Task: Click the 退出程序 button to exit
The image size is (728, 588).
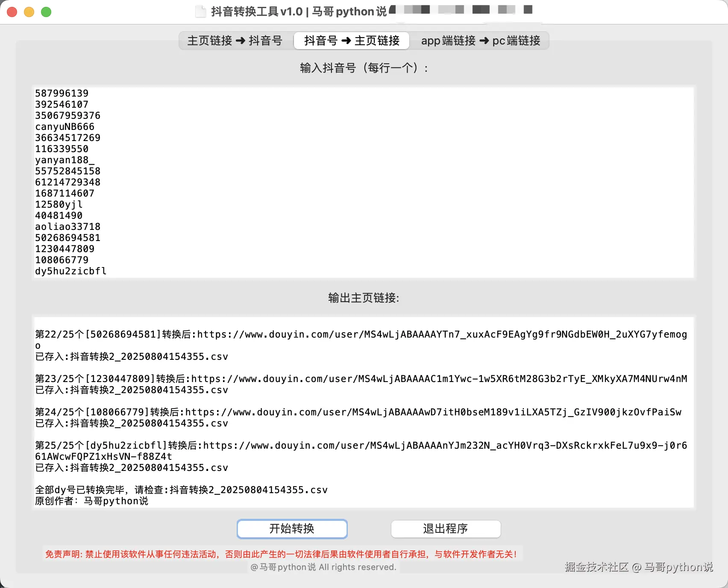Action: point(446,529)
